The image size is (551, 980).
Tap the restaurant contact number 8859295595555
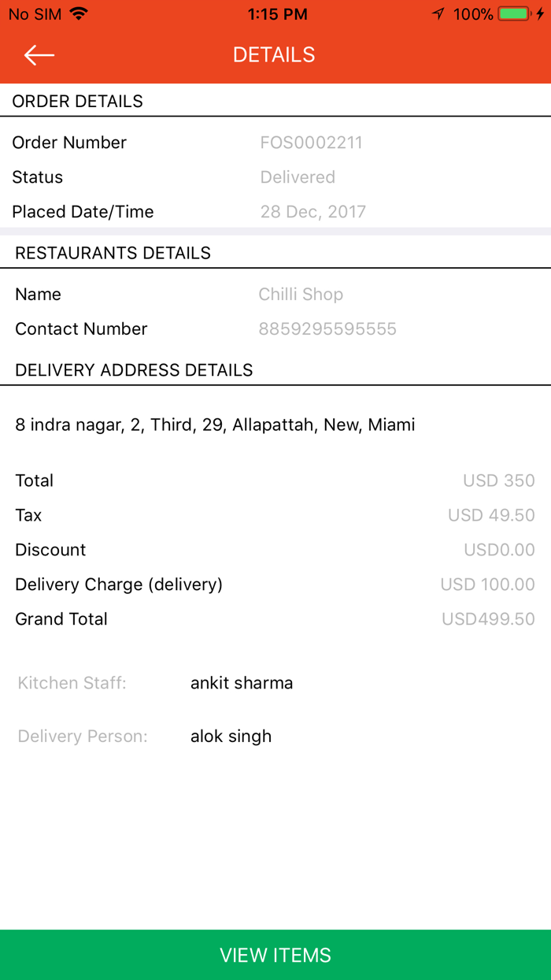click(x=327, y=329)
